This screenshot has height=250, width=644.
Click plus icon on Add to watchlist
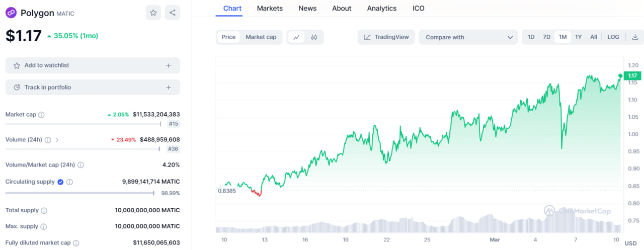coord(169,65)
